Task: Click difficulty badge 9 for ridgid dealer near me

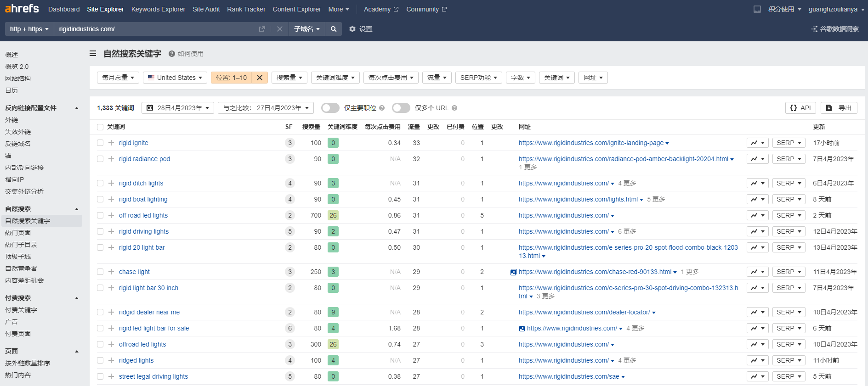Action: (x=333, y=312)
